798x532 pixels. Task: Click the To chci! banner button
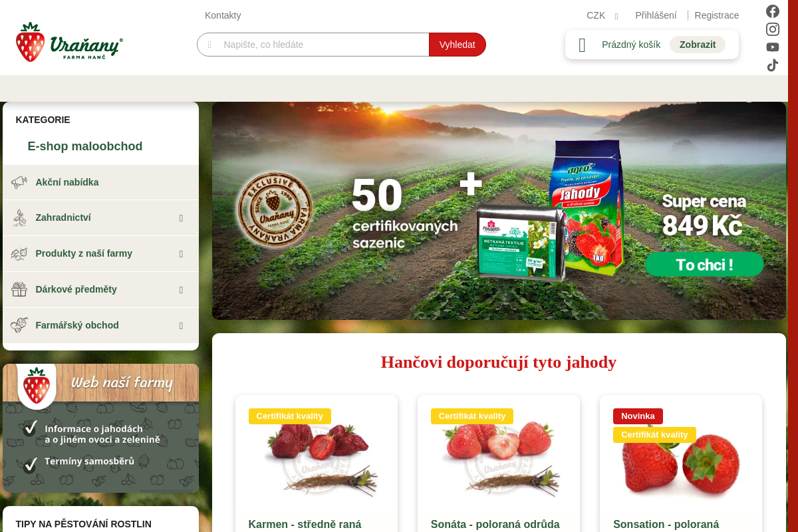pos(704,265)
